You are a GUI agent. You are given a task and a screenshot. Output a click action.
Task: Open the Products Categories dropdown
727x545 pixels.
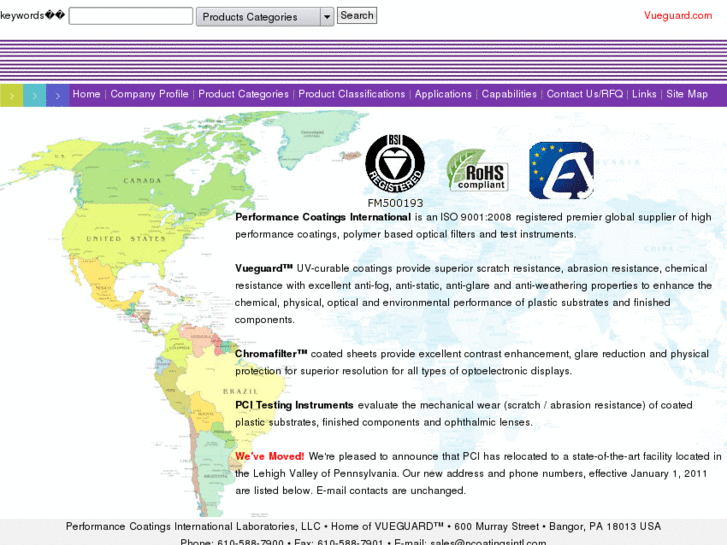265,17
